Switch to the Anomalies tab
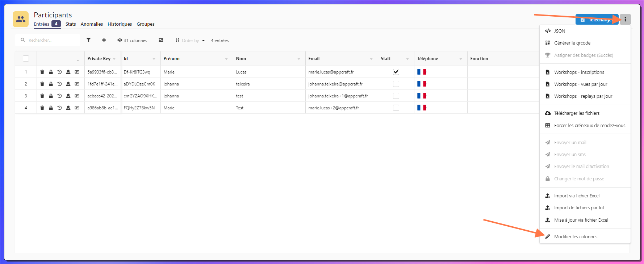This screenshot has width=644, height=264. 92,24
